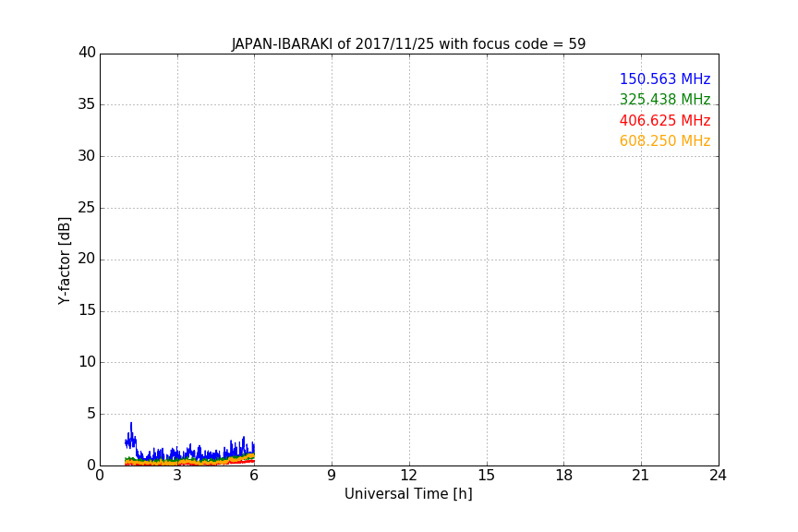Click the 'Y-factor [dB]' axis label

coord(64,260)
